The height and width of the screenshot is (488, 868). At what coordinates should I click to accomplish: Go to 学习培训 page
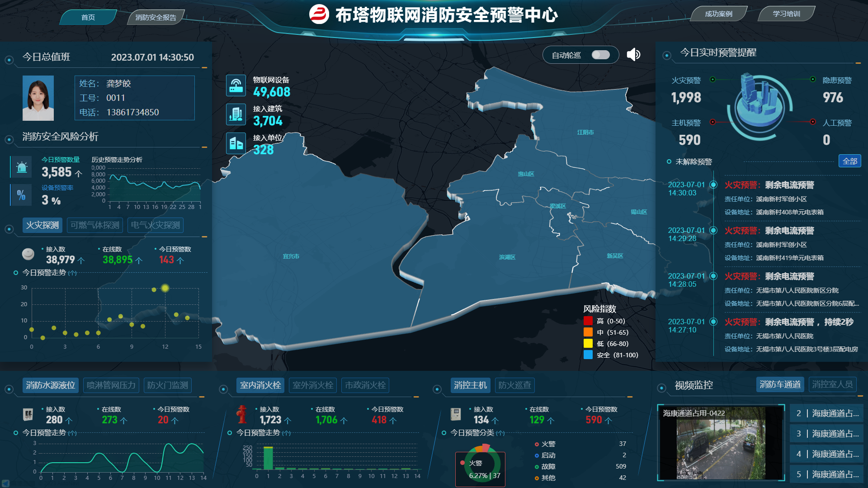coord(786,14)
